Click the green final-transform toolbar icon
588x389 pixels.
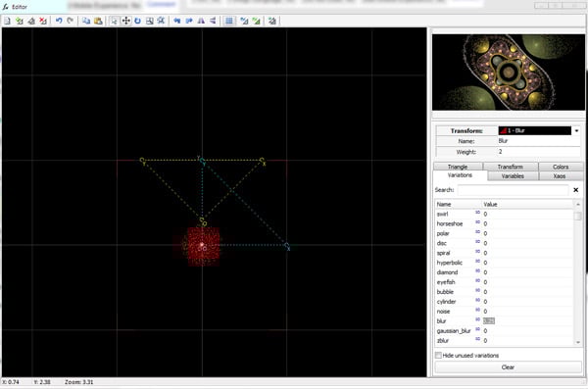tap(257, 21)
